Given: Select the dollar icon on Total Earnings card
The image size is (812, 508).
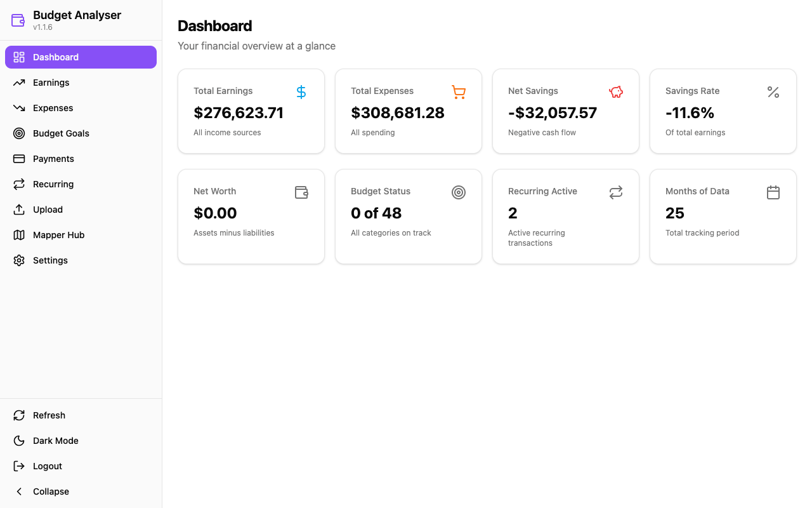Looking at the screenshot, I should click(301, 91).
